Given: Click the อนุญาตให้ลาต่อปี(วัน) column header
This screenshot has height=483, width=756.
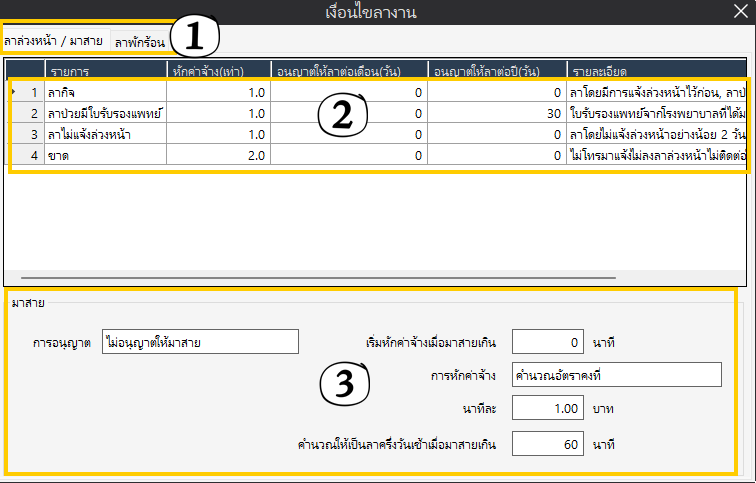Looking at the screenshot, I should pos(496,70).
